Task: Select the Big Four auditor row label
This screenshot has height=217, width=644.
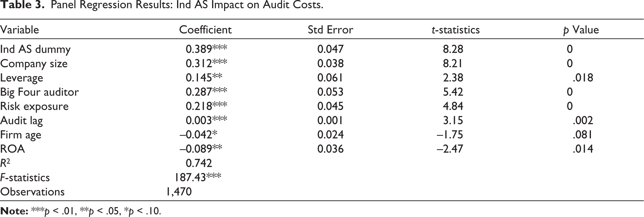Action: tap(39, 92)
